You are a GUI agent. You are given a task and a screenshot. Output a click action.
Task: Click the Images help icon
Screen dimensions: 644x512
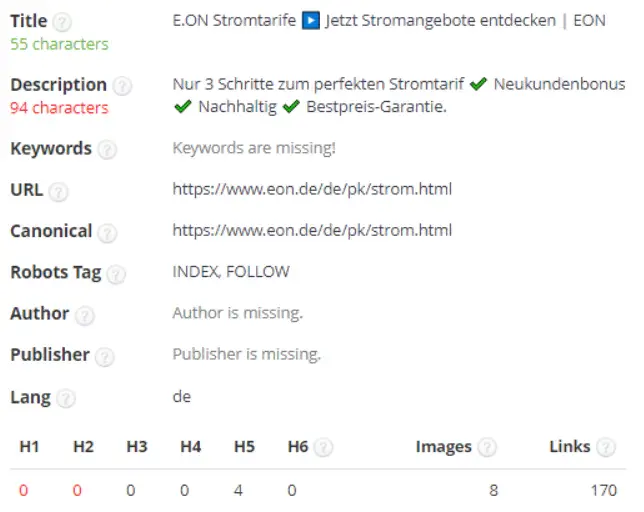click(x=487, y=448)
